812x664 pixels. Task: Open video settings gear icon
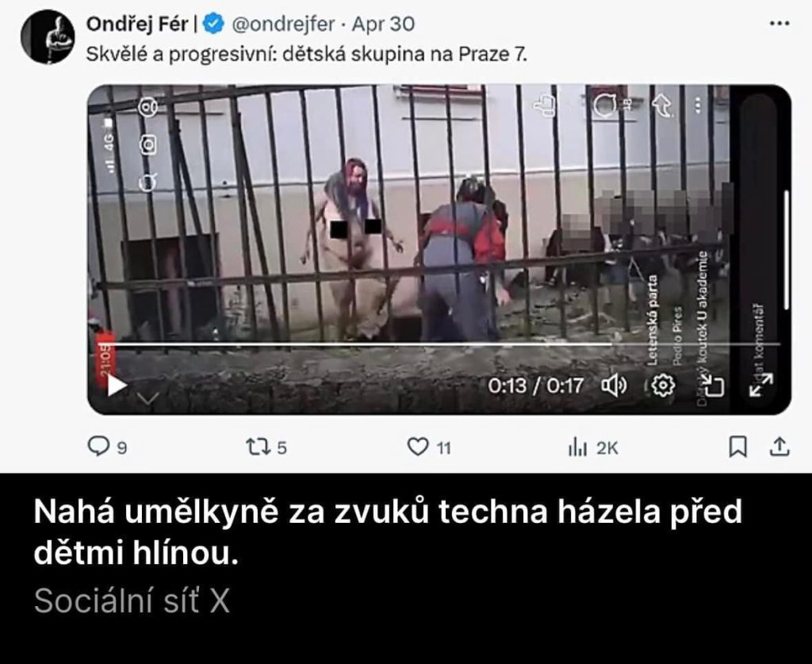click(663, 386)
